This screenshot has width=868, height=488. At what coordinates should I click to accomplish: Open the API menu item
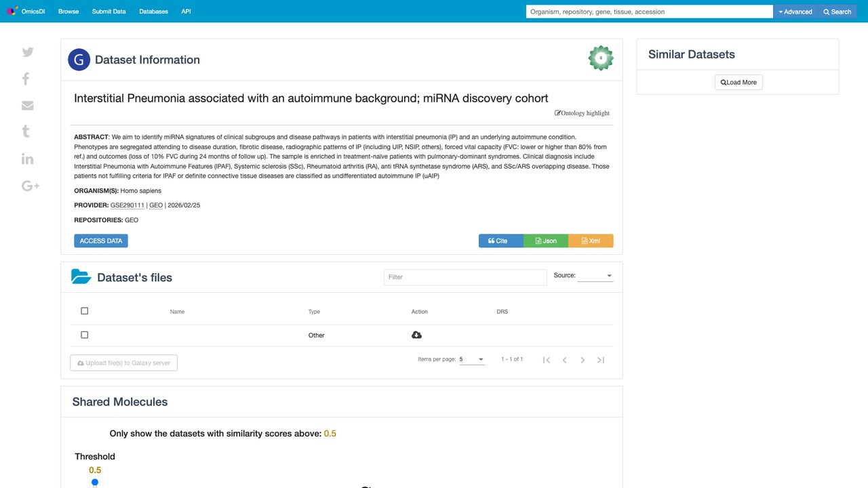tap(186, 12)
